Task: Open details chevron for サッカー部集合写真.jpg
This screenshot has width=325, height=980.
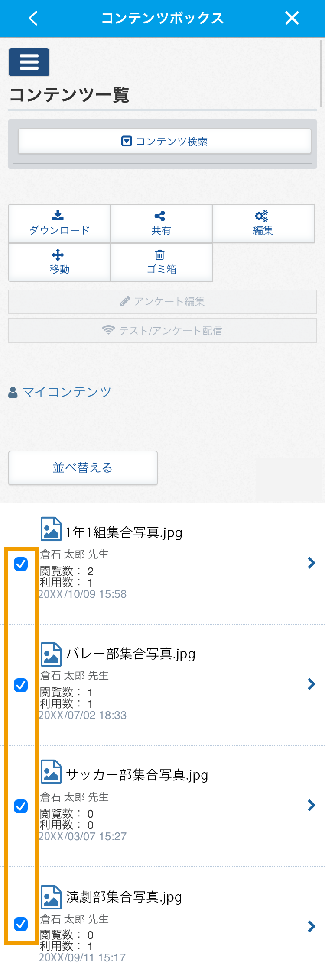Action: [x=311, y=805]
